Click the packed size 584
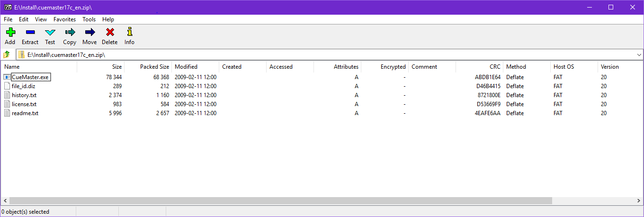 (165, 104)
